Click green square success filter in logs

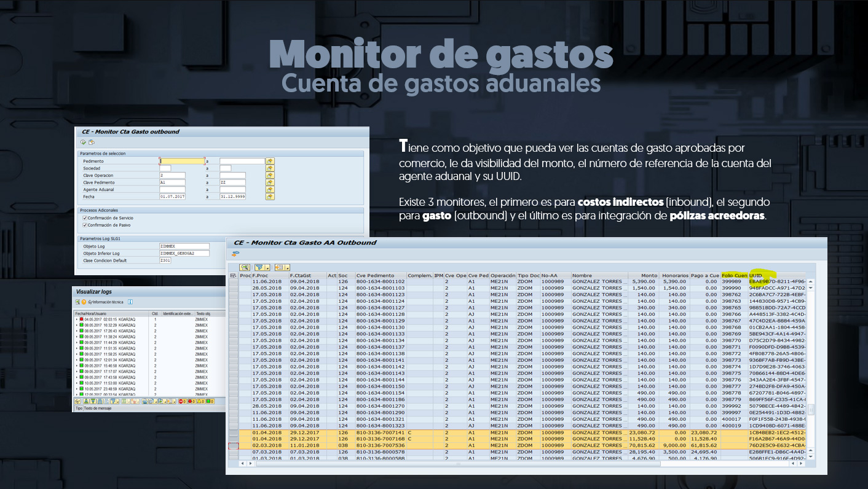point(210,401)
